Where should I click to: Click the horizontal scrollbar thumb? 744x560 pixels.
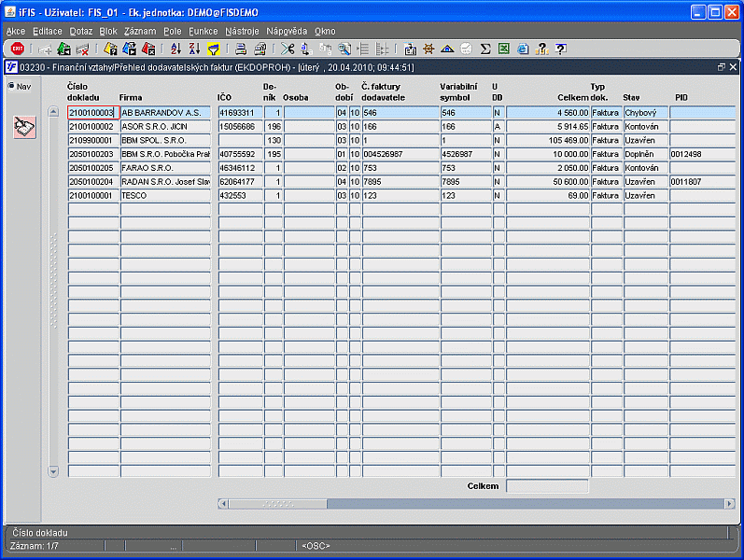pos(277,503)
